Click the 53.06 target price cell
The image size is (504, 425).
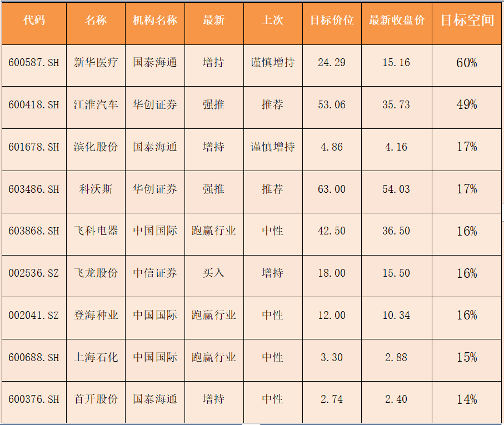tap(332, 104)
